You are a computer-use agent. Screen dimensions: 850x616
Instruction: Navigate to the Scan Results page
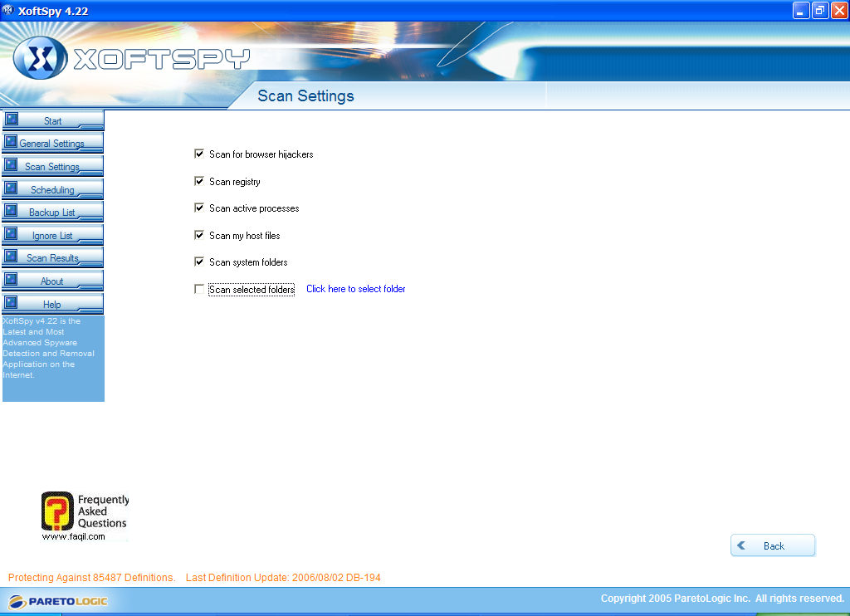click(53, 257)
